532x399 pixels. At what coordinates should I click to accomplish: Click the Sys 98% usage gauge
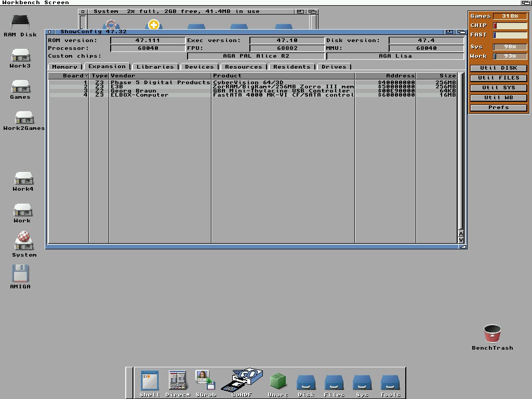(510, 47)
